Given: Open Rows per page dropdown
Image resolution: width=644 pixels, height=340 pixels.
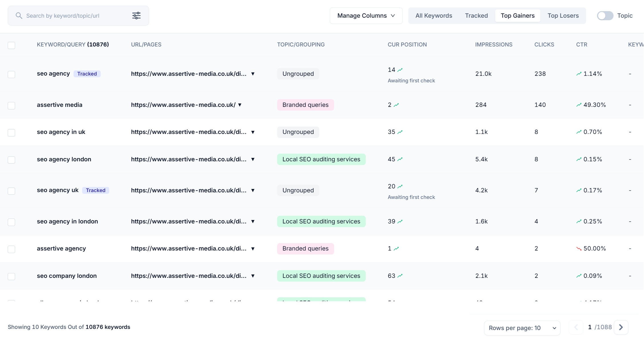Looking at the screenshot, I should (522, 328).
